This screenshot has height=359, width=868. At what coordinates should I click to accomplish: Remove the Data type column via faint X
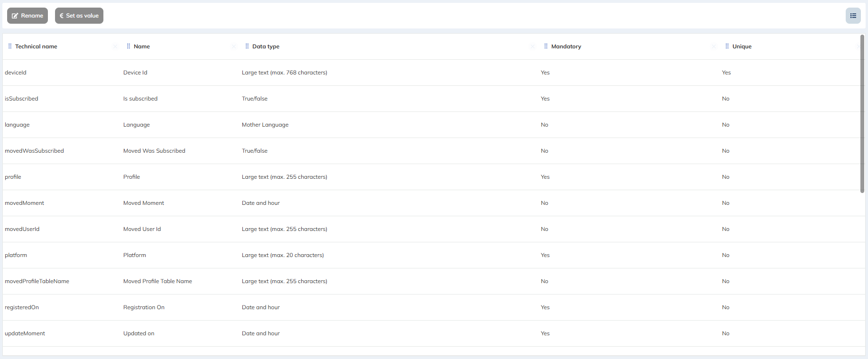[532, 46]
